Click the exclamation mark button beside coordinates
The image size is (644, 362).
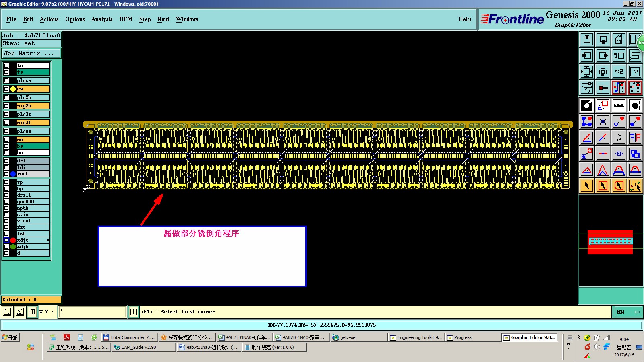(134, 312)
